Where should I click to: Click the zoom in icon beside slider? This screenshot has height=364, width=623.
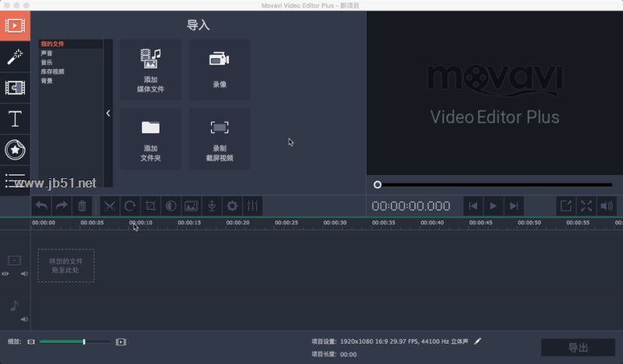point(121,341)
